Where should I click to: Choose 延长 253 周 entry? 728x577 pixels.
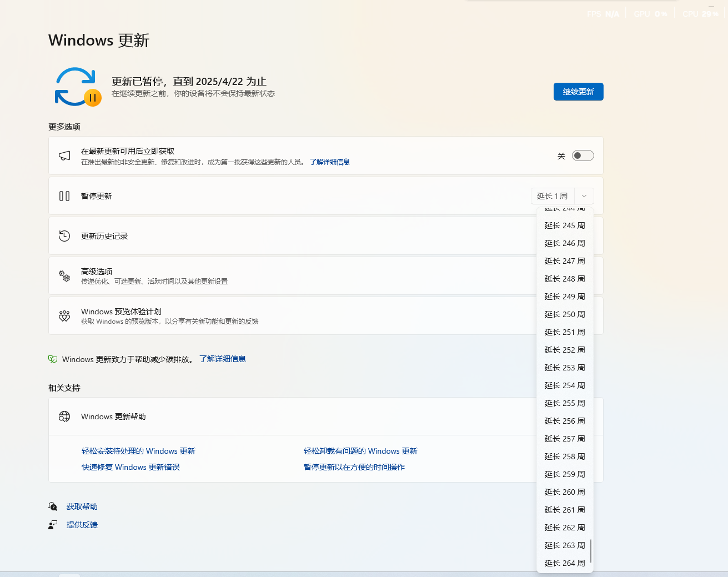565,368
